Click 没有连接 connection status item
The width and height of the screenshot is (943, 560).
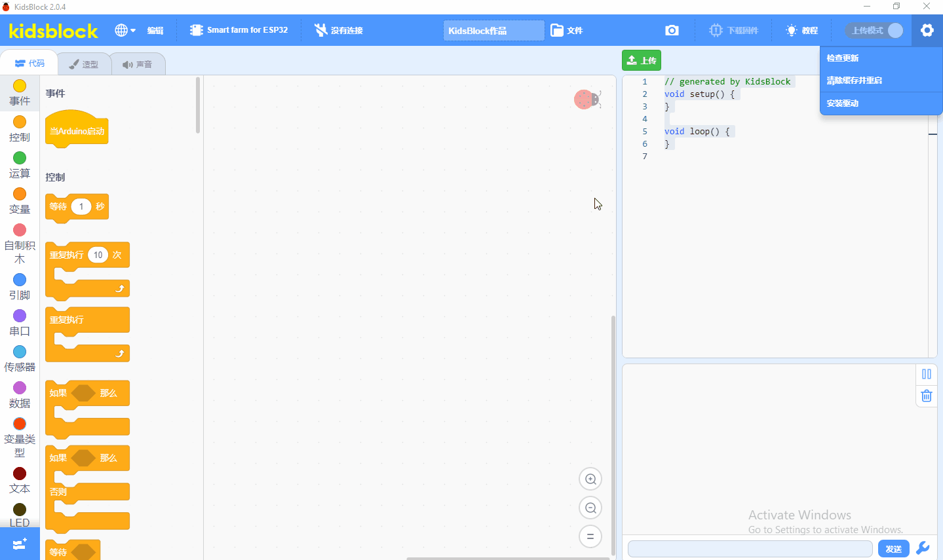[x=339, y=30]
